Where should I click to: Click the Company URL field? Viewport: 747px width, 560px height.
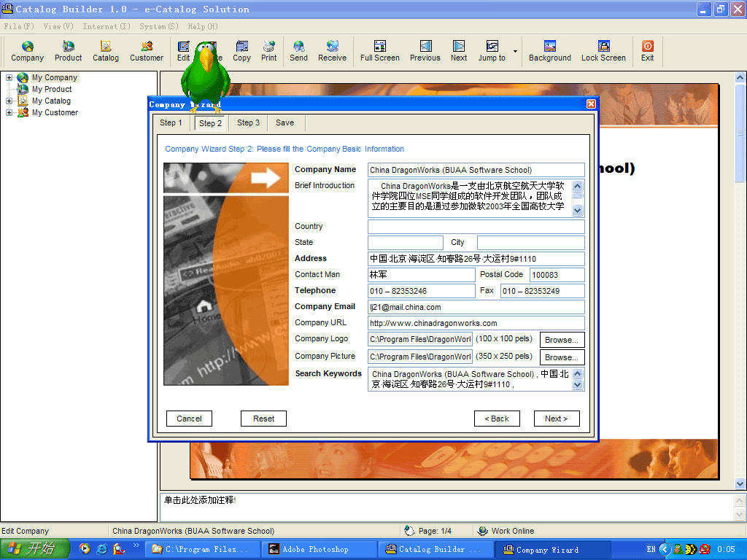click(476, 323)
